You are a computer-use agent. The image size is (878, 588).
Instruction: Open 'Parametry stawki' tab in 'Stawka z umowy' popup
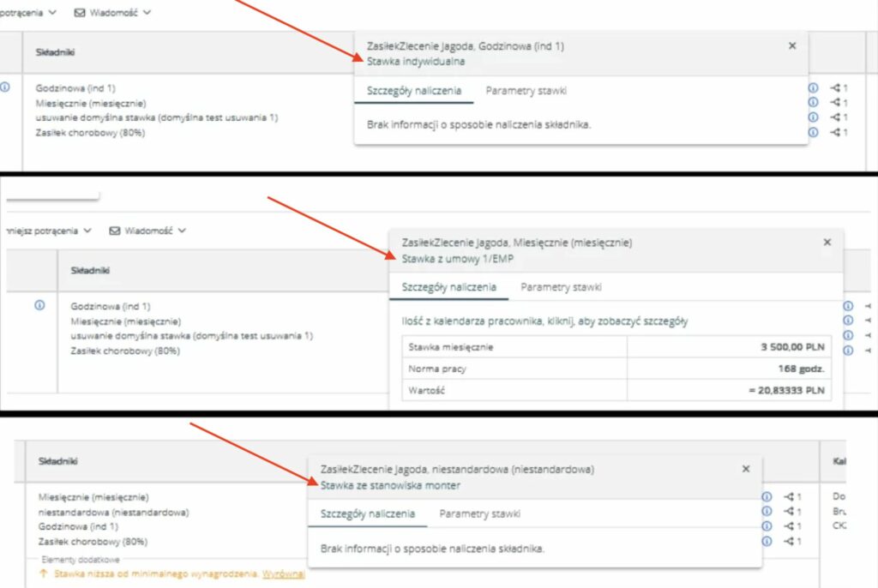pyautogui.click(x=561, y=287)
